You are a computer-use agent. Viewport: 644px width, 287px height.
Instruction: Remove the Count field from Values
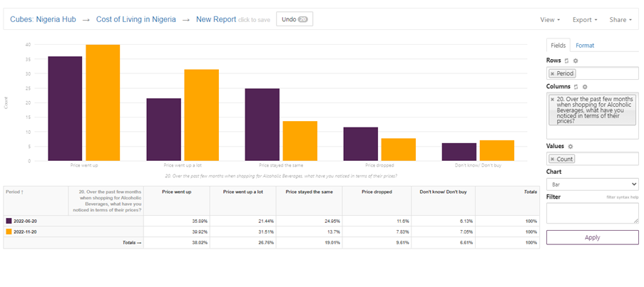tap(552, 159)
